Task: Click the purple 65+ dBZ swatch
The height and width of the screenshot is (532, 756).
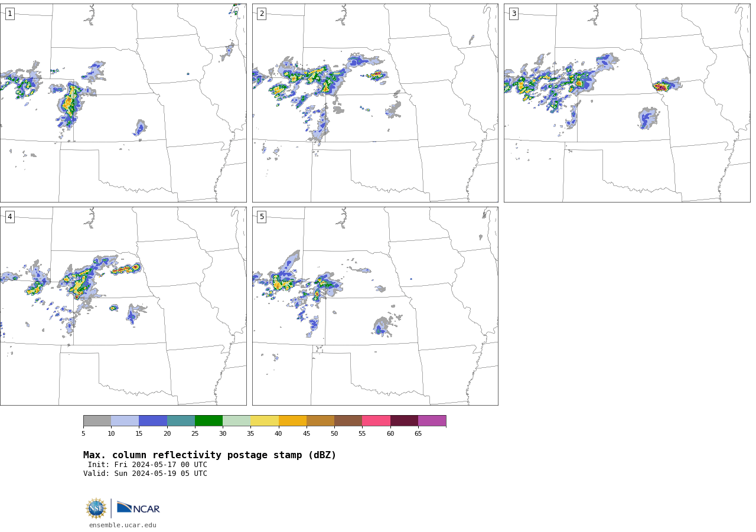Action: [x=432, y=421]
